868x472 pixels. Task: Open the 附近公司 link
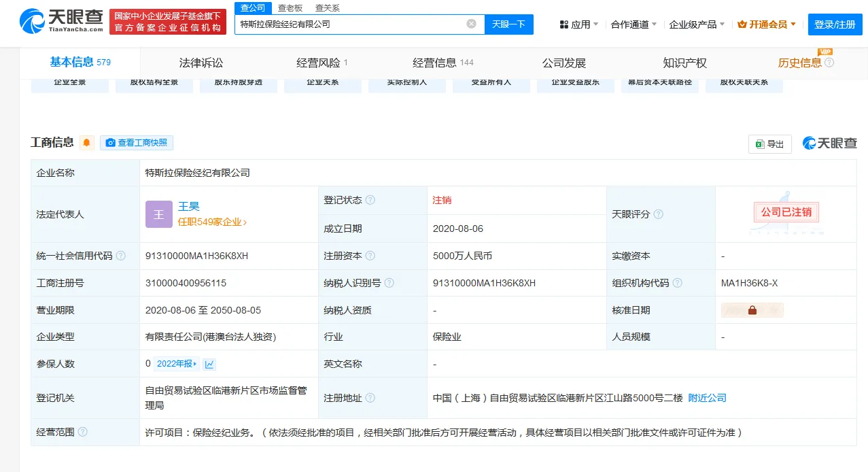707,398
